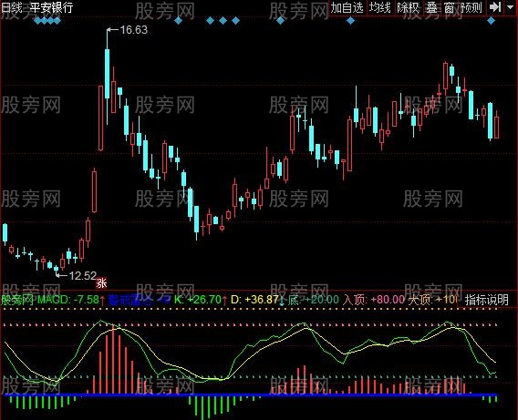Click the 加自选 button to add stock
Image resolution: width=518 pixels, height=420 pixels.
(347, 7)
